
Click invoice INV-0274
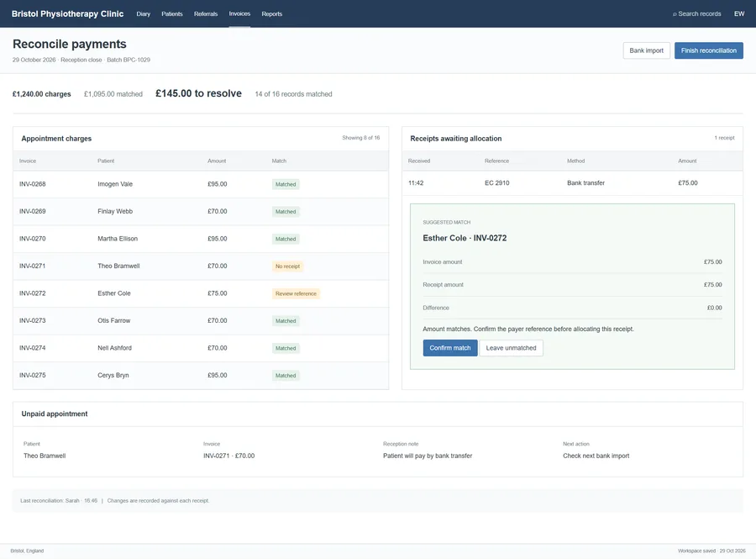click(32, 348)
